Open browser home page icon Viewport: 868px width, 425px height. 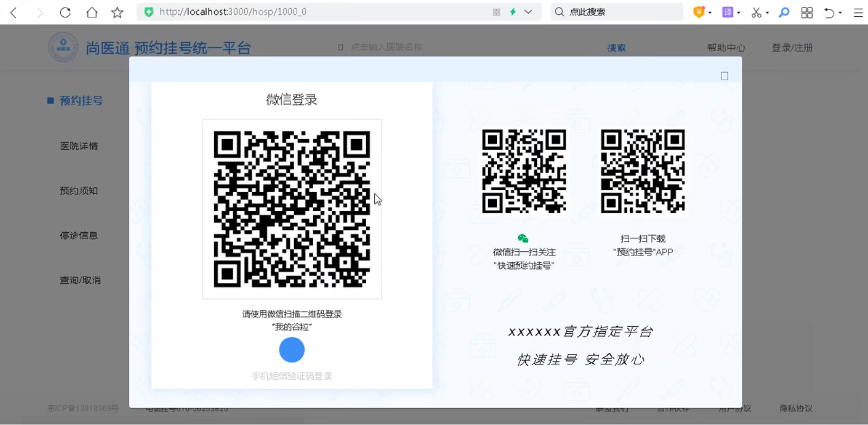(92, 12)
